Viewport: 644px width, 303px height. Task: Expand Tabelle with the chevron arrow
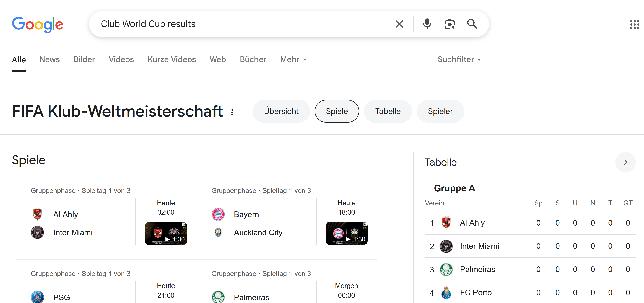625,162
